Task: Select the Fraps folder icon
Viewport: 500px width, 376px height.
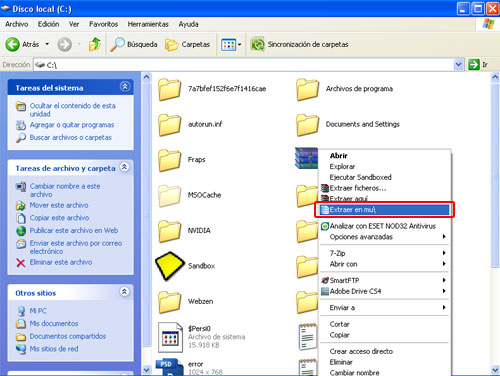Action: [x=169, y=160]
